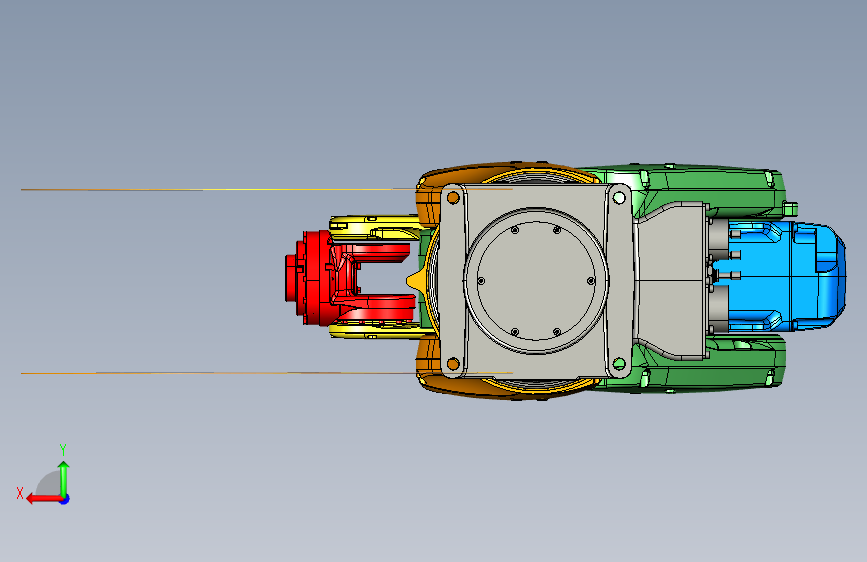Select the yellow pointer tab left of base

point(416,280)
